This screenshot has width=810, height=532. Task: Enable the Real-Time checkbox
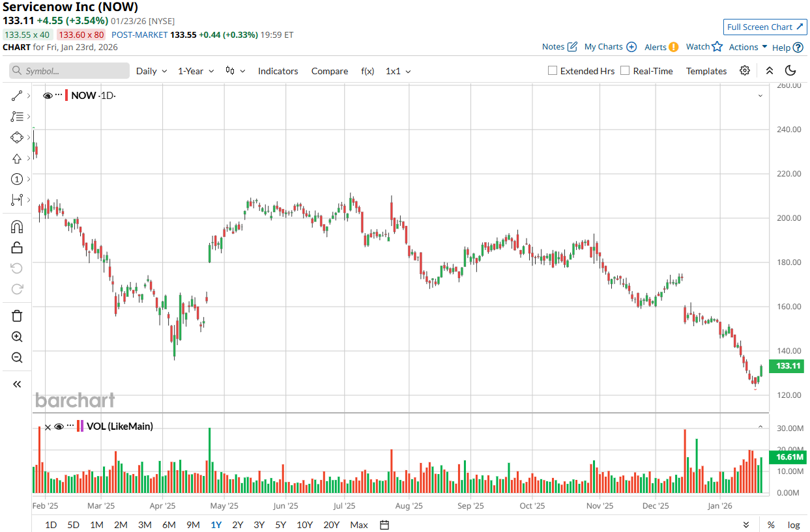tap(625, 70)
